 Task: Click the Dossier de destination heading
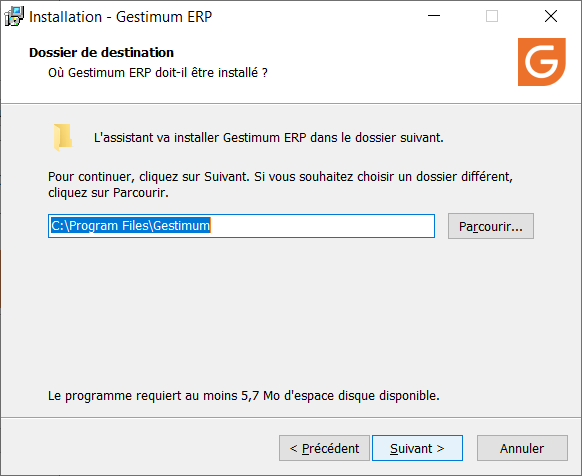[101, 52]
